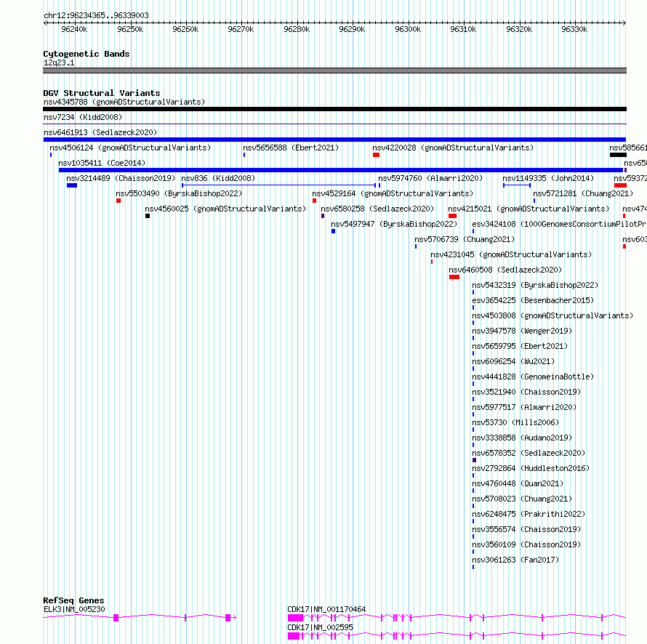The width and height of the screenshot is (647, 644).
Task: Click the nsv6461913 (Sedlazeck2020) label
Action: [100, 132]
